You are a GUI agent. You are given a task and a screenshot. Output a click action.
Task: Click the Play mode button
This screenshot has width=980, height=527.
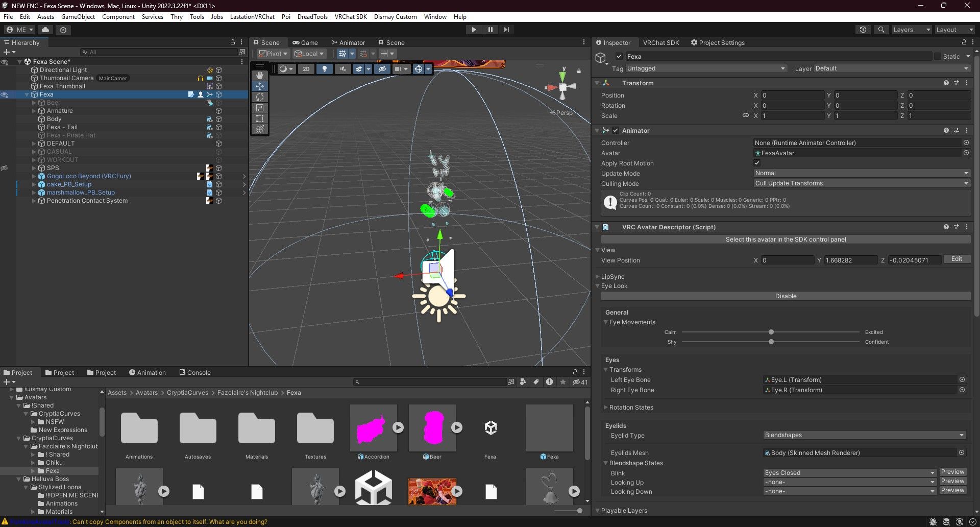click(474, 30)
